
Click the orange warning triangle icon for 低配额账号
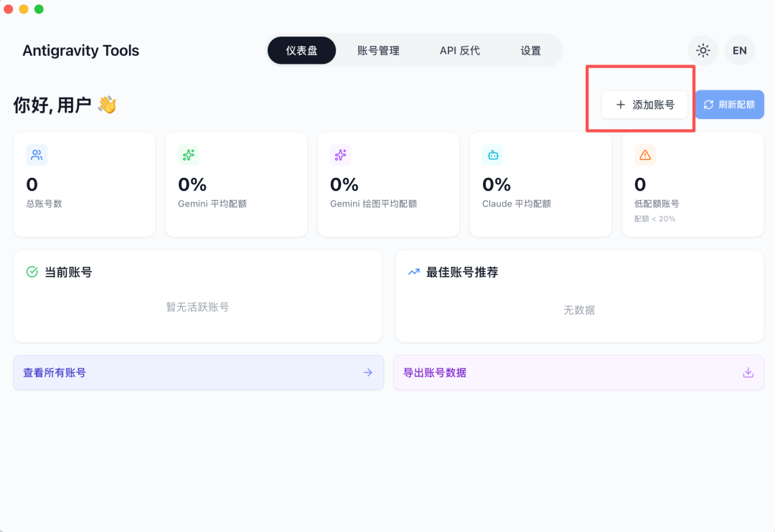tap(644, 155)
